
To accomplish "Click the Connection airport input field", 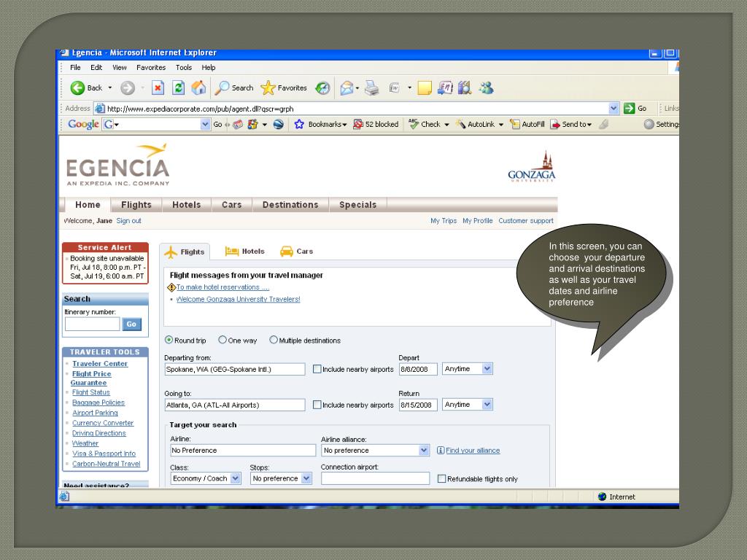I will (x=376, y=478).
